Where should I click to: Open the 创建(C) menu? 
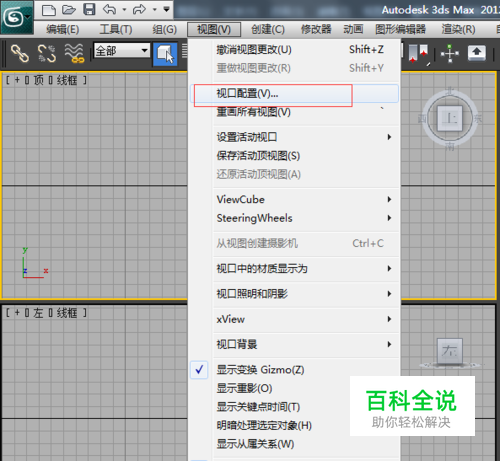tap(268, 29)
